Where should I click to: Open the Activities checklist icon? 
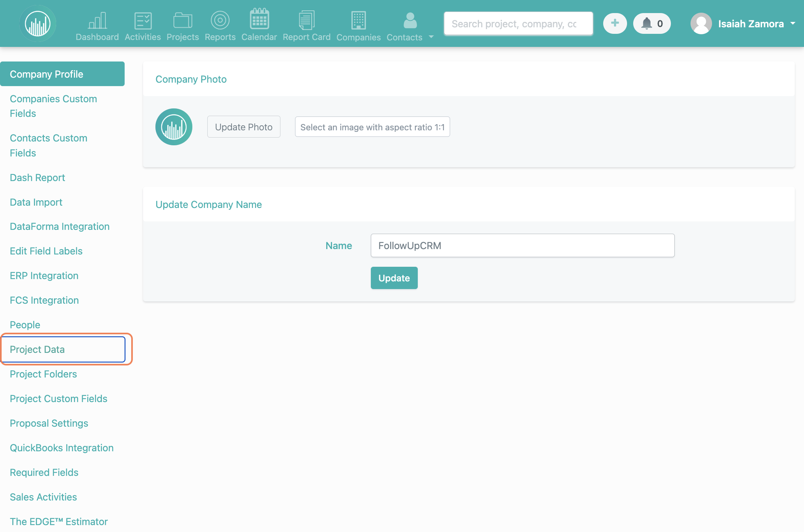(143, 20)
